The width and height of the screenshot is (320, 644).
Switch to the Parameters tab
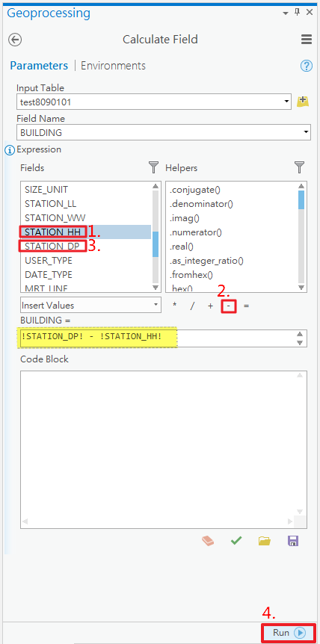coord(39,66)
